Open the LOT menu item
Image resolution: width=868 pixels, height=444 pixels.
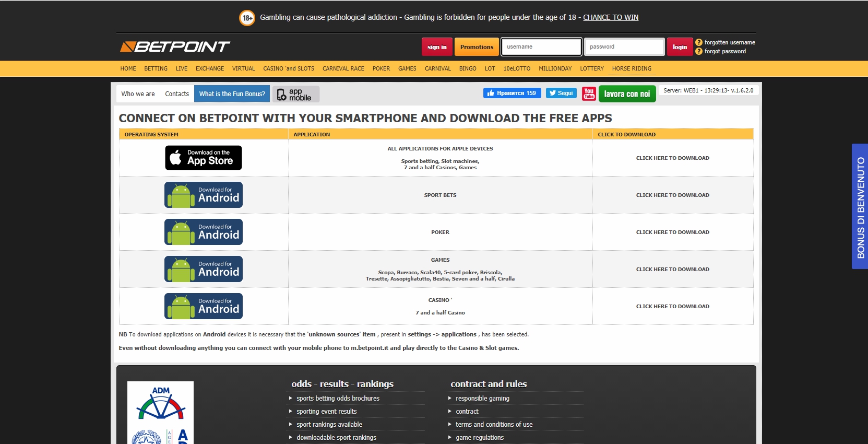click(490, 68)
